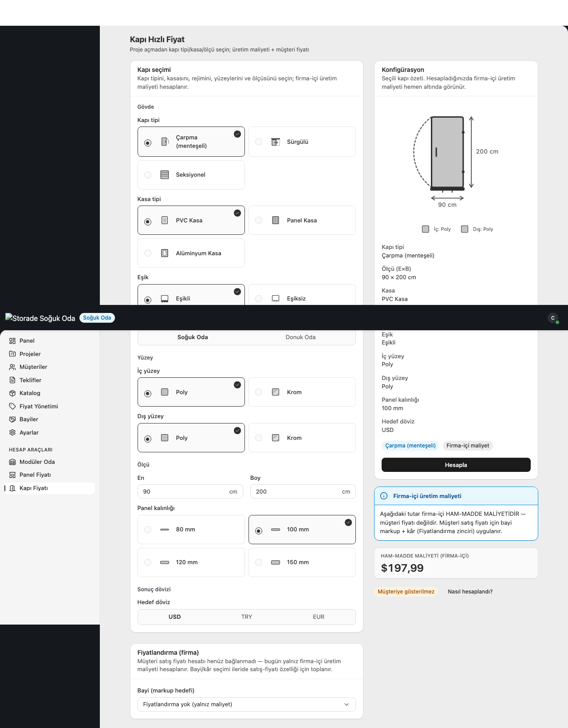Click the PVC Kasa frame icon

165,220
